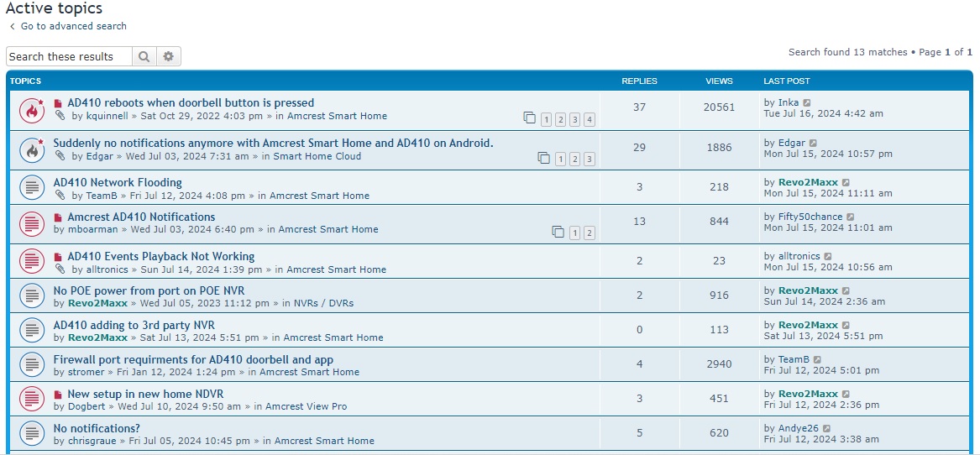Open page 3 of Suddenly no notifications topic
Image resolution: width=980 pixels, height=455 pixels.
point(589,160)
